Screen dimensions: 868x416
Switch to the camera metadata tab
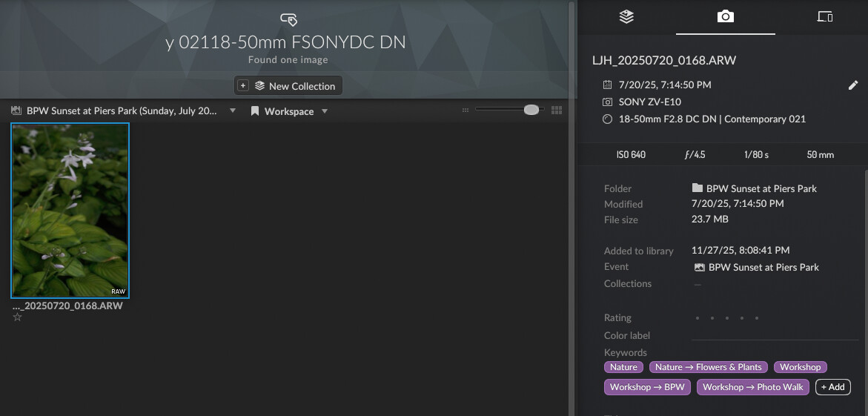725,16
